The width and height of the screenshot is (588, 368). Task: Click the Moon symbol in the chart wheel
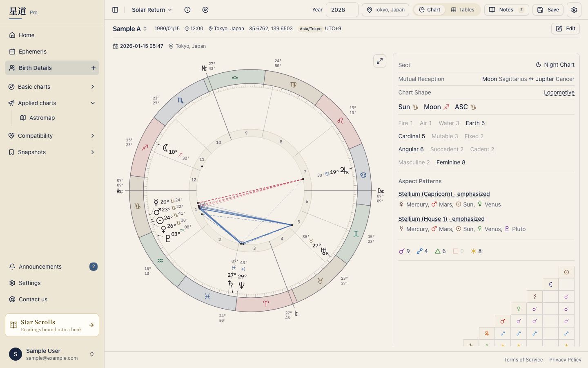click(165, 148)
